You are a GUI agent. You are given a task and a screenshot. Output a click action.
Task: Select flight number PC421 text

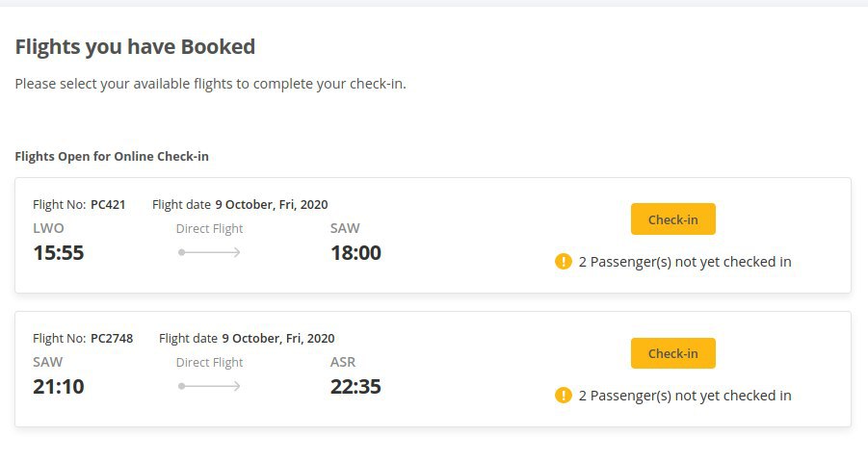click(108, 204)
